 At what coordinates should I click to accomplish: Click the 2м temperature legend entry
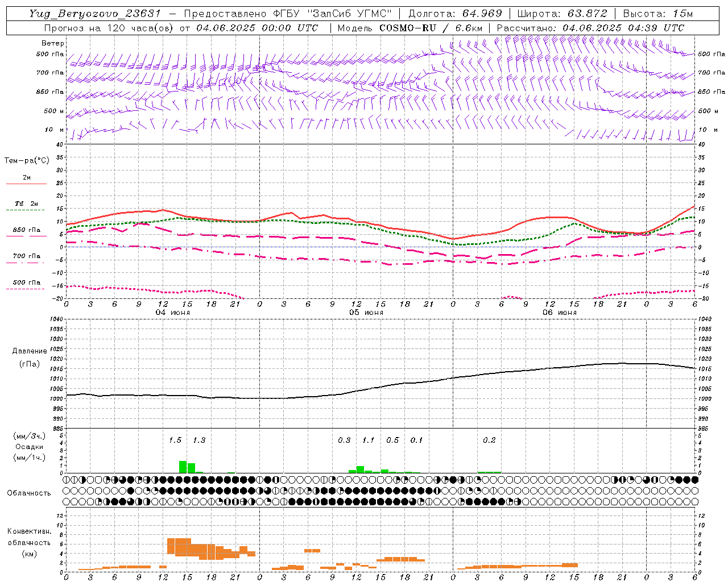(27, 178)
